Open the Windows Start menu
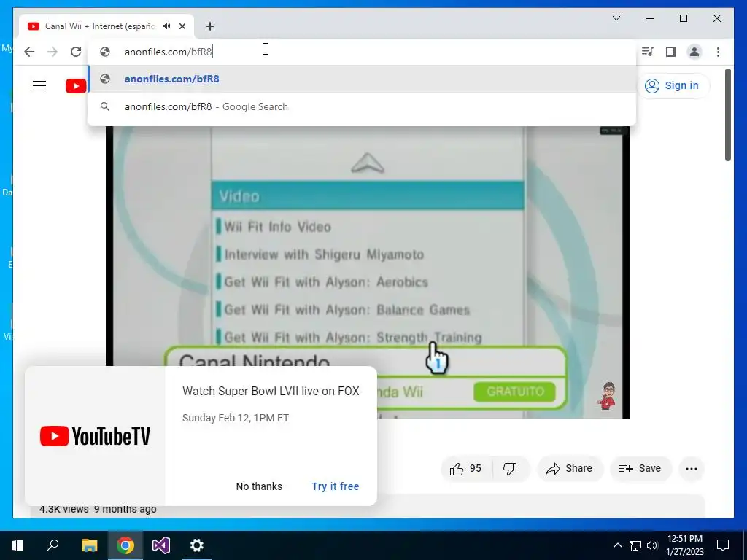Screen dimensions: 747x560 18,545
